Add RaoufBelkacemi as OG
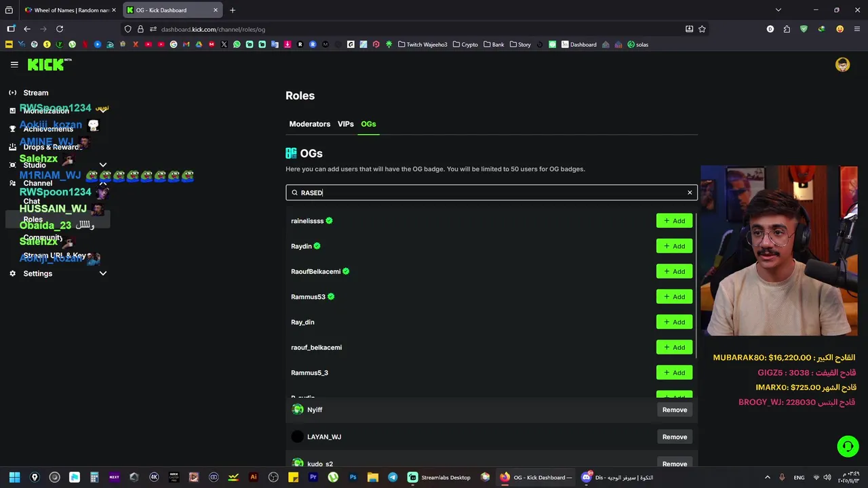 click(674, 271)
